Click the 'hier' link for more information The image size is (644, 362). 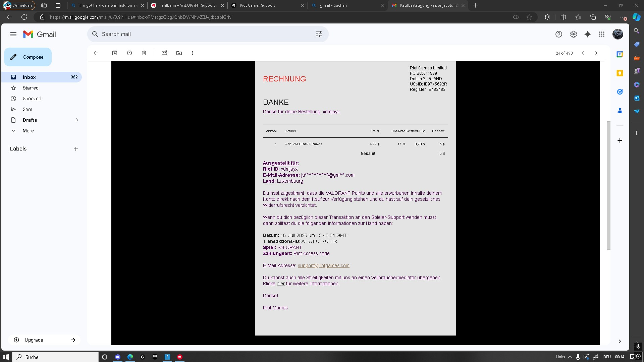pyautogui.click(x=280, y=284)
